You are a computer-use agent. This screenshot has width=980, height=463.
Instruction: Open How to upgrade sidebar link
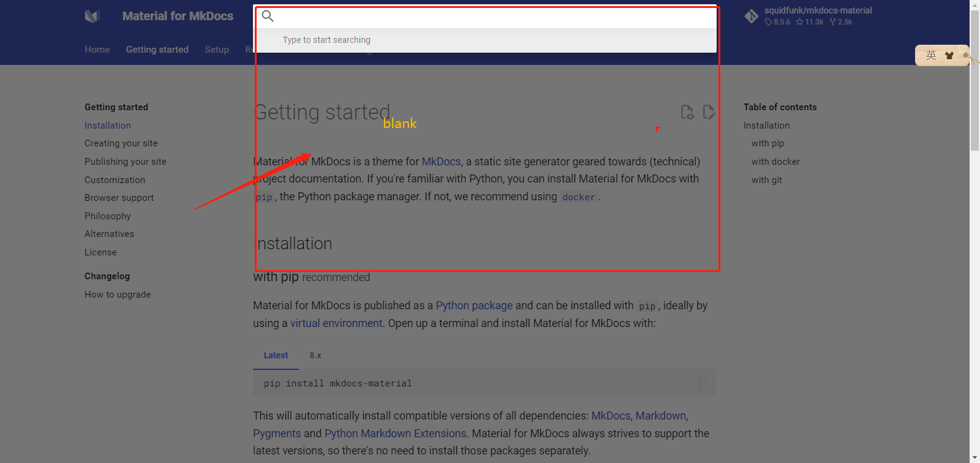[x=118, y=295]
